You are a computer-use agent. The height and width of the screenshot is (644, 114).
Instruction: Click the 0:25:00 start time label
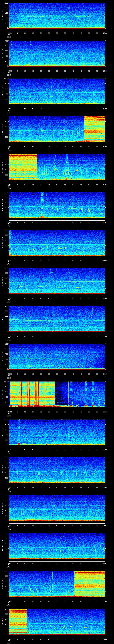pos(9,450)
